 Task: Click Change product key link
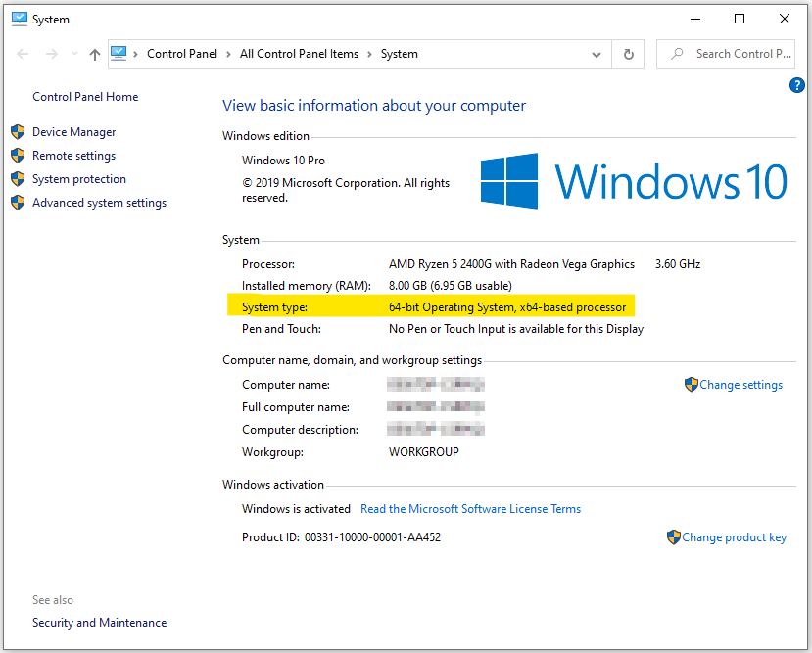pos(734,537)
